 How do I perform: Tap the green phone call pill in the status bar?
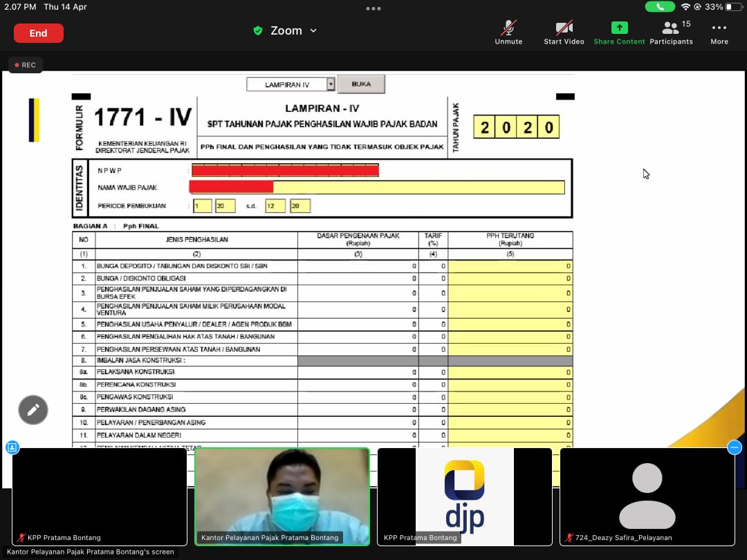point(660,7)
